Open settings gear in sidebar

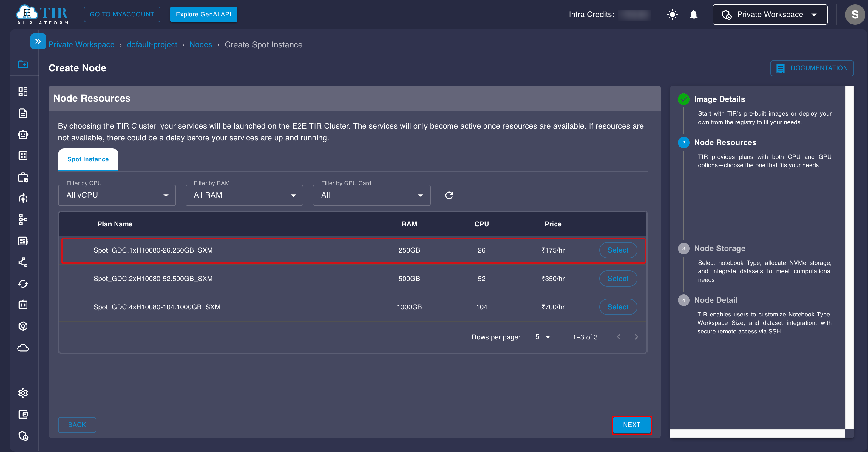23,393
